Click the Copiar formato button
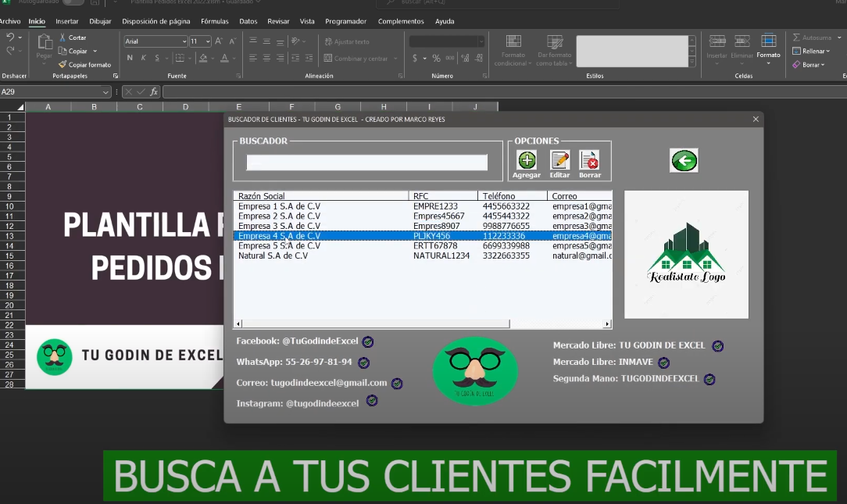 (84, 65)
